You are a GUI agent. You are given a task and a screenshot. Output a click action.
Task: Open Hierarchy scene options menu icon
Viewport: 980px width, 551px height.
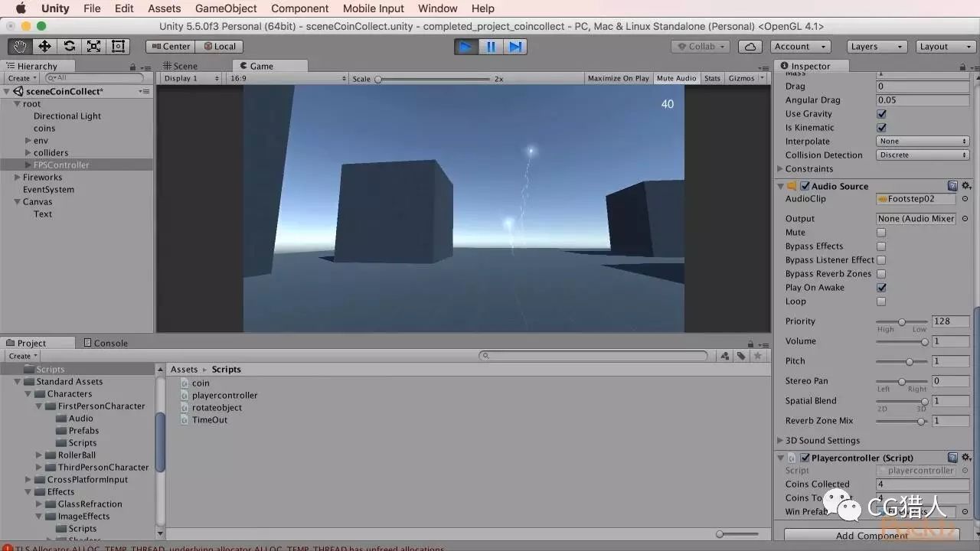tap(144, 91)
